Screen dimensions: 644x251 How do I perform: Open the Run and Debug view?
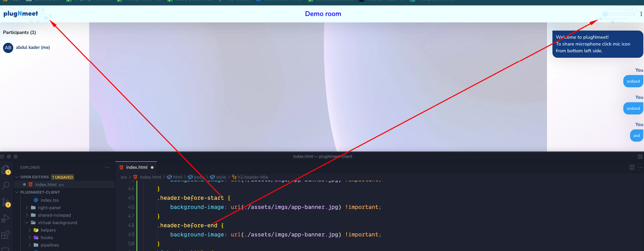coord(5,218)
